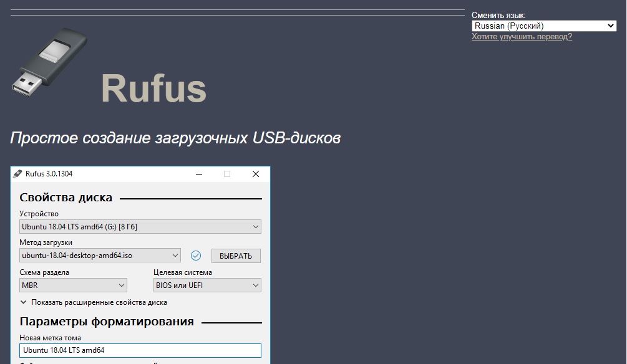Close the Rufus 3.0.1304 window

[x=256, y=174]
